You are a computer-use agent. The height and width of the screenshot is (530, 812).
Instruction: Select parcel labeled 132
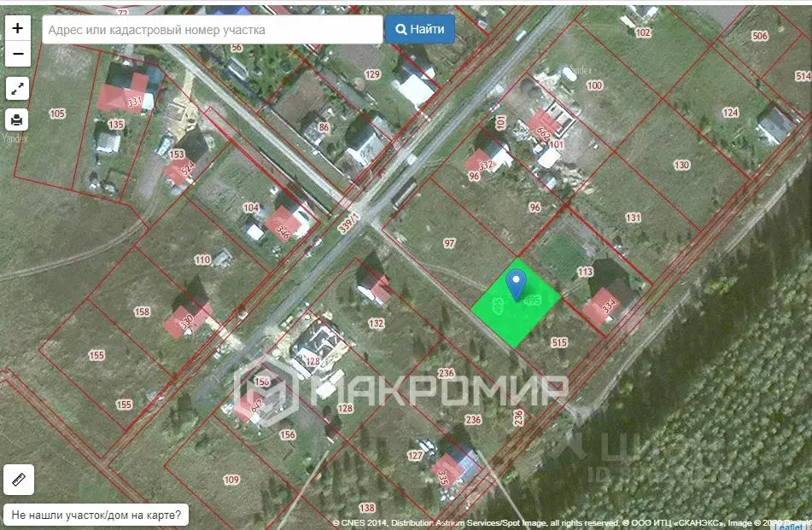376,323
